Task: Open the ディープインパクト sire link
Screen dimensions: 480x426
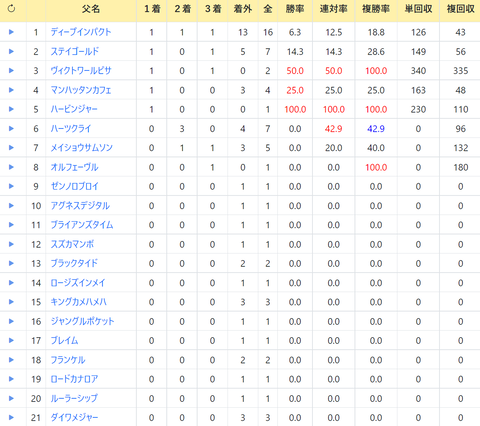Action: (x=81, y=32)
